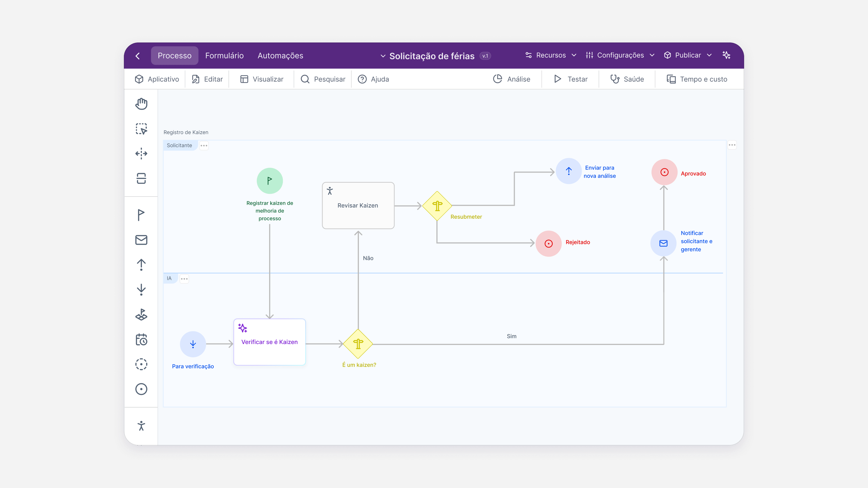Open Ajuda help

point(373,79)
